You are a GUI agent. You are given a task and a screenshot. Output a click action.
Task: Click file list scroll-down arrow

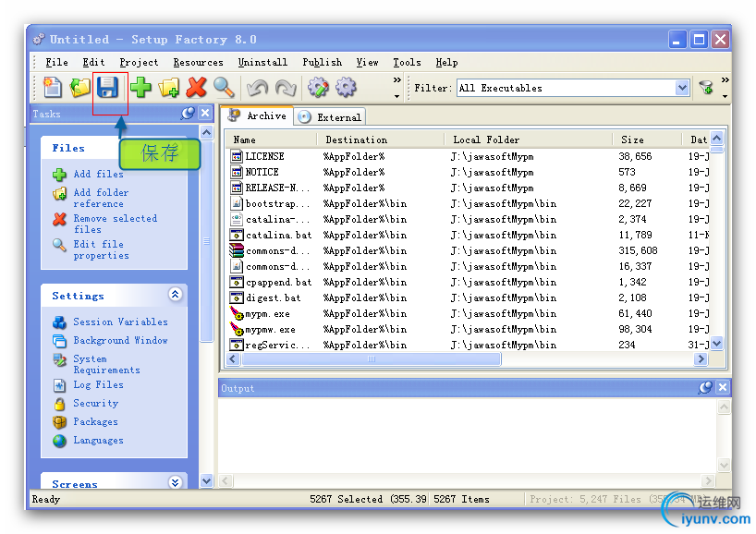(717, 344)
